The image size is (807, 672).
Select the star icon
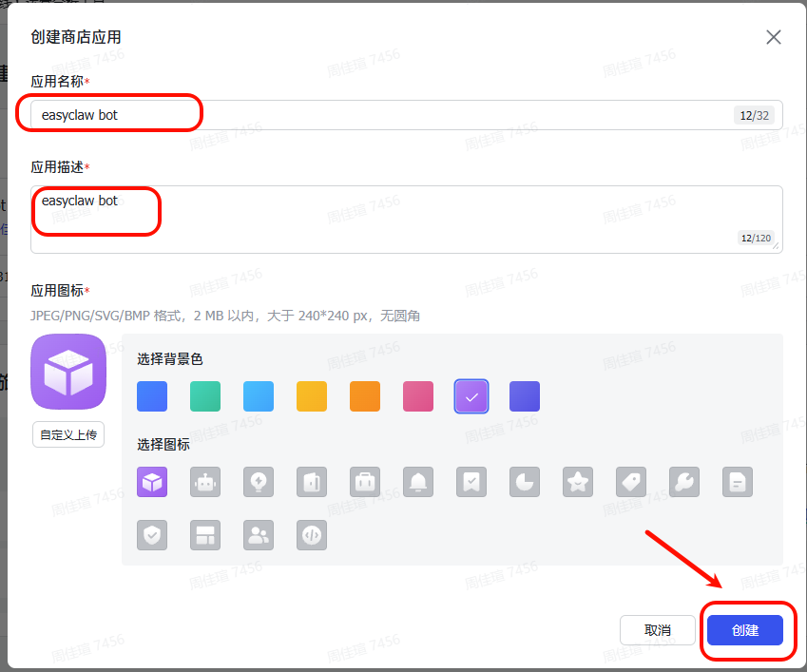(578, 482)
